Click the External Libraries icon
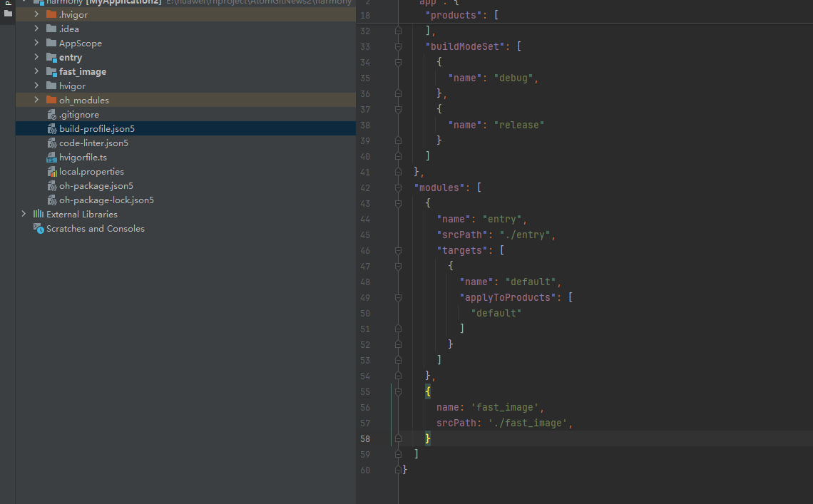Viewport: 813px width, 504px height. [39, 214]
